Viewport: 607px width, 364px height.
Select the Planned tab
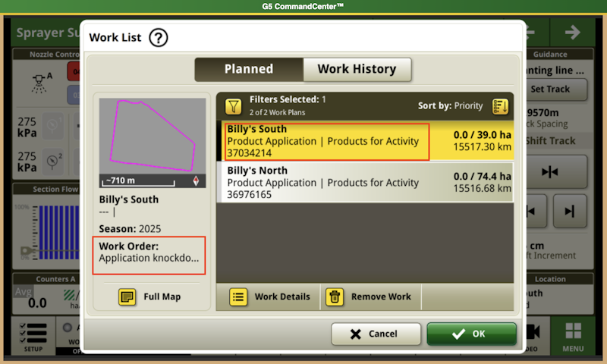(x=249, y=69)
